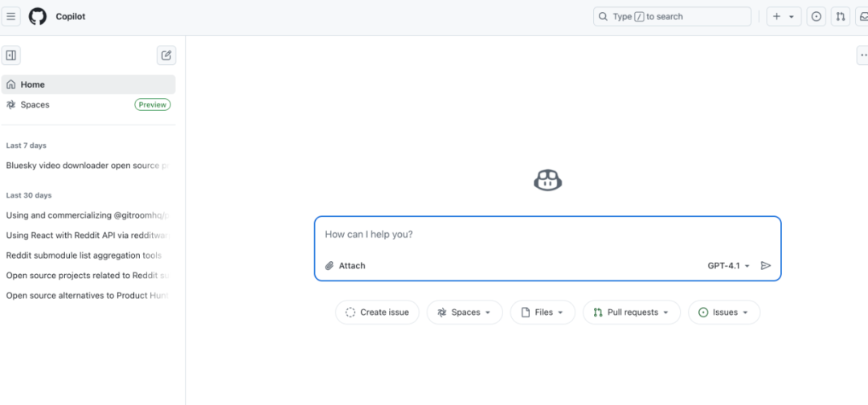Open issues via top bar circle icon

coord(816,17)
